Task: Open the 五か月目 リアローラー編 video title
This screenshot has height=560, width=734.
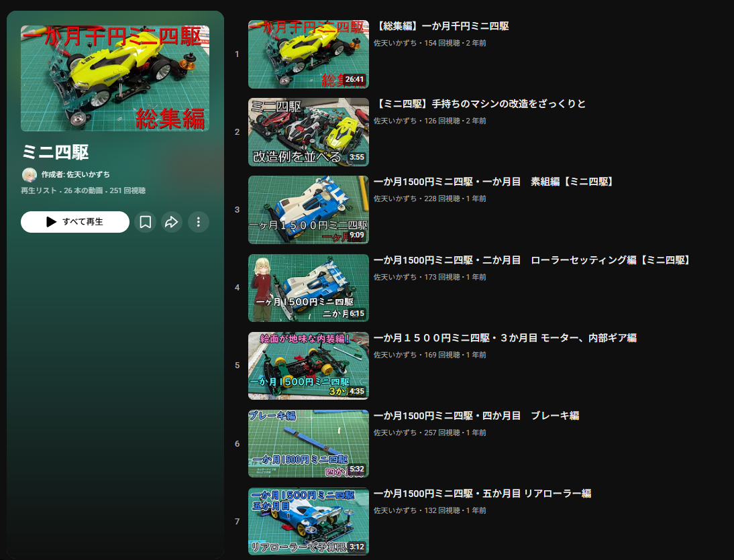Action: 482,494
